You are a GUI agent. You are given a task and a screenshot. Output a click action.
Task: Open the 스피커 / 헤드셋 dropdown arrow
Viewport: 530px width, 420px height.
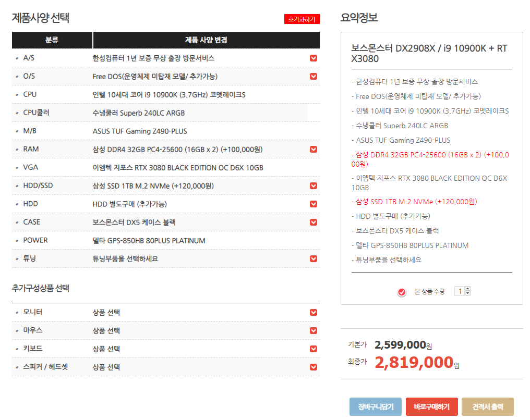pyautogui.click(x=314, y=367)
